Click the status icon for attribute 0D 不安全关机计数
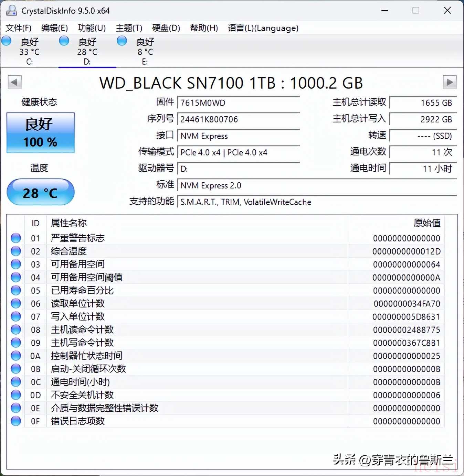Image resolution: width=464 pixels, height=476 pixels. [16, 395]
